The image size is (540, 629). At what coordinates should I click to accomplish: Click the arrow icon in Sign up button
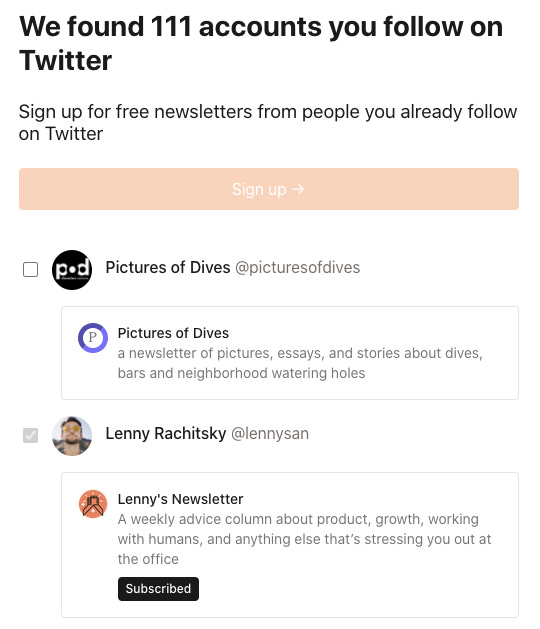pyautogui.click(x=298, y=189)
